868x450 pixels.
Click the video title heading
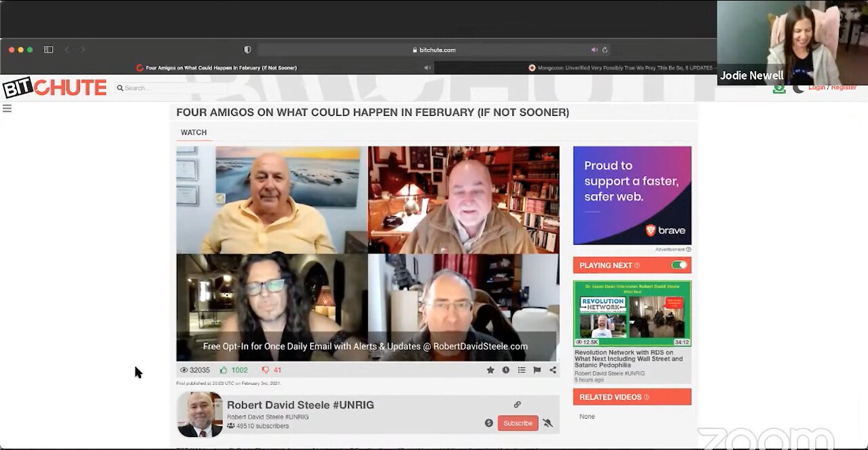(373, 112)
